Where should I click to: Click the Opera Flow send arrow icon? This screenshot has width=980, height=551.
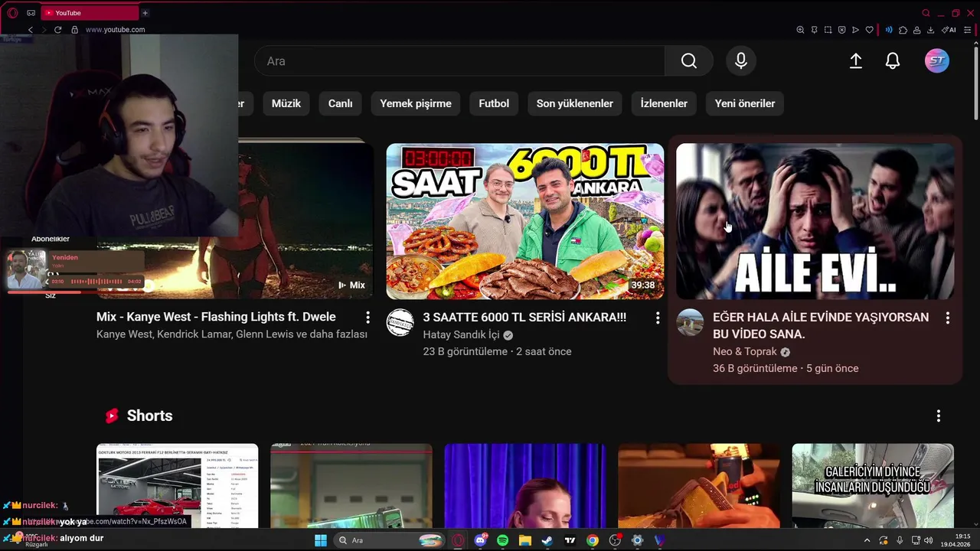(x=855, y=30)
